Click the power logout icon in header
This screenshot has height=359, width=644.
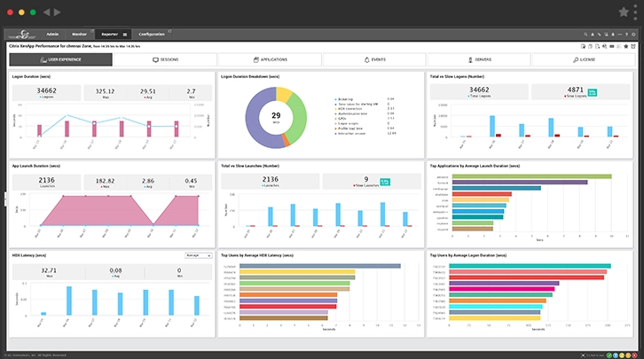633,35
